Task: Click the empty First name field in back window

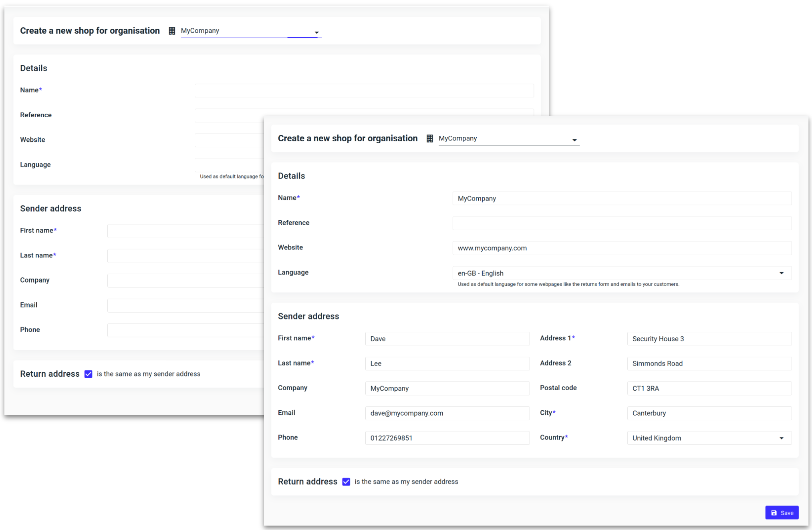Action: [x=185, y=231]
